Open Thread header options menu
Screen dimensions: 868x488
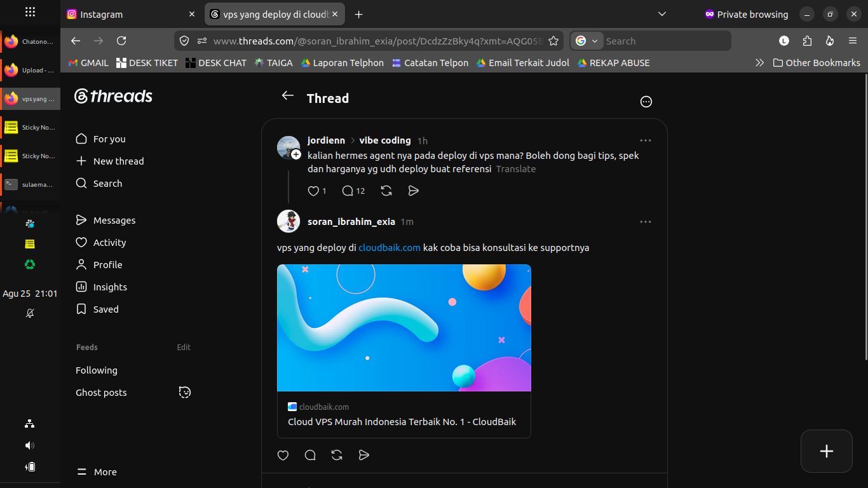(x=646, y=102)
